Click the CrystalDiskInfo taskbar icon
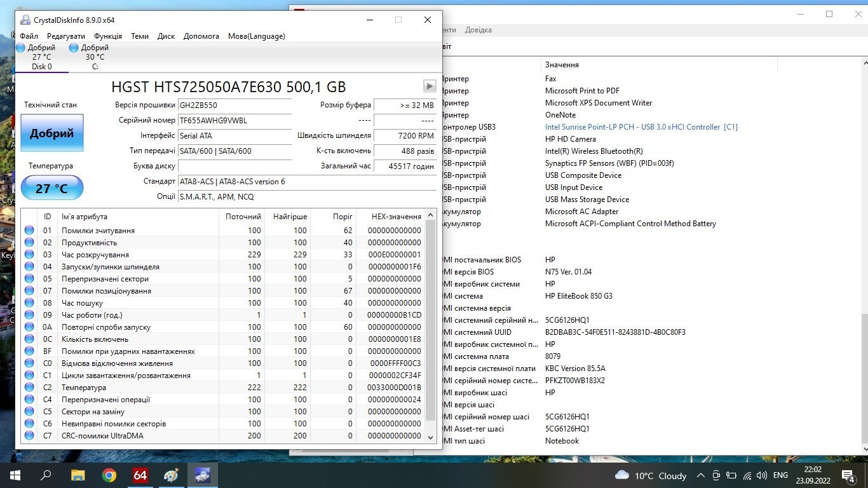This screenshot has width=868, height=488. pos(203,475)
